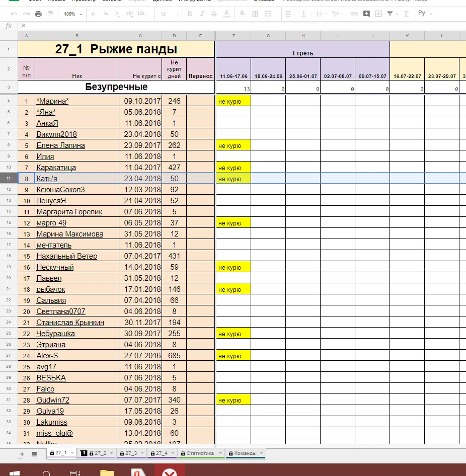
Task: Open File Explorer from the taskbar
Action: pos(107,472)
